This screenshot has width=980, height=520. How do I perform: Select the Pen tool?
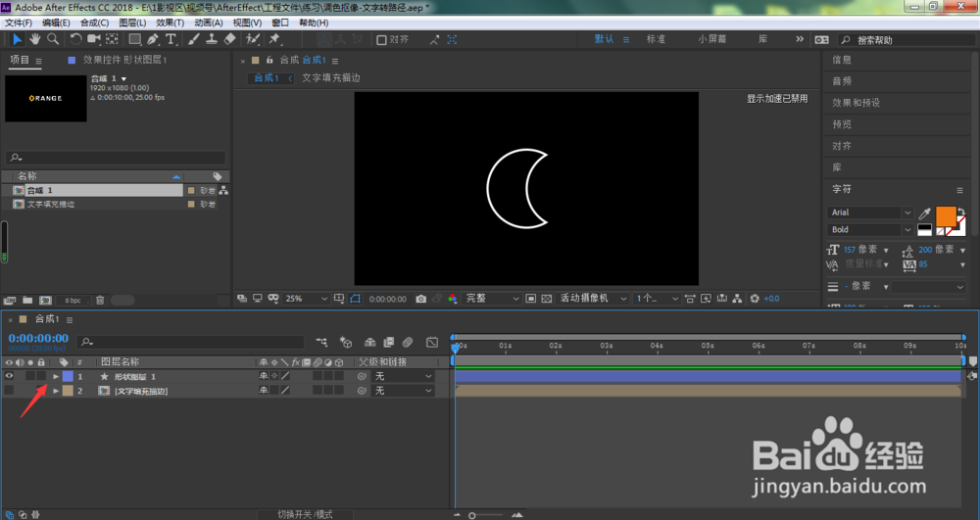pyautogui.click(x=153, y=39)
